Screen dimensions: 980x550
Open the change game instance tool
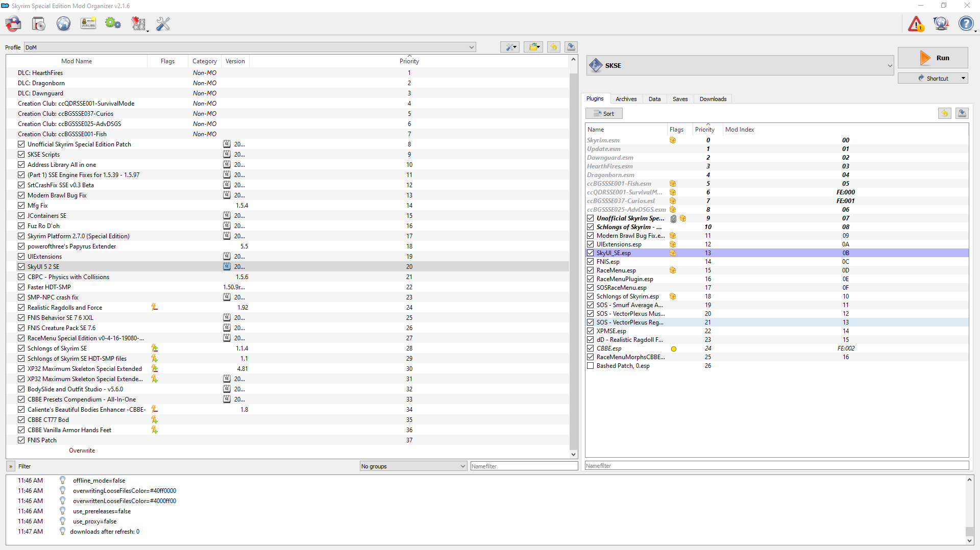[x=14, y=23]
